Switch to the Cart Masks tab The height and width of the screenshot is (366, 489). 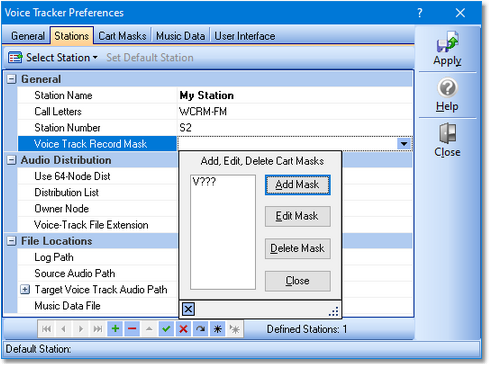[x=122, y=36]
